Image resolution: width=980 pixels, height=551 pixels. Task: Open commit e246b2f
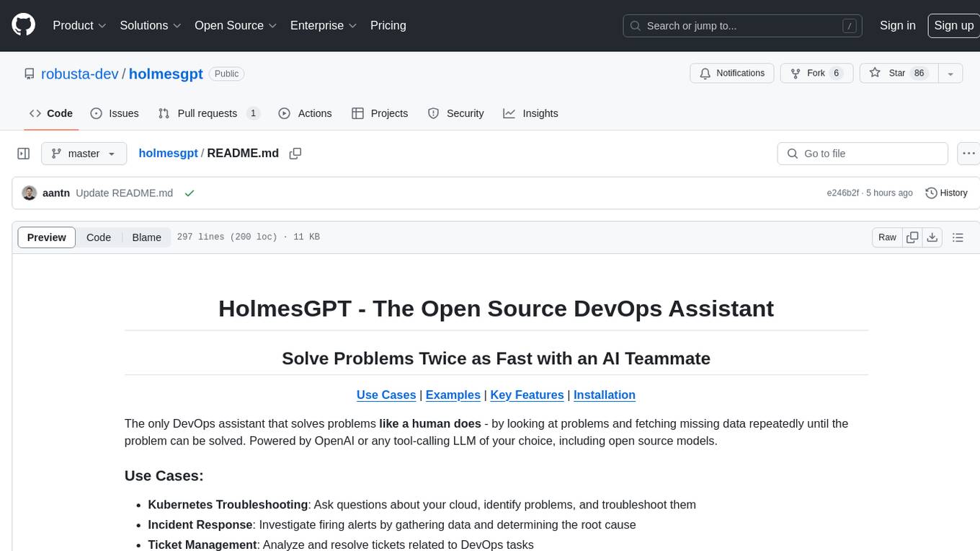pyautogui.click(x=842, y=193)
